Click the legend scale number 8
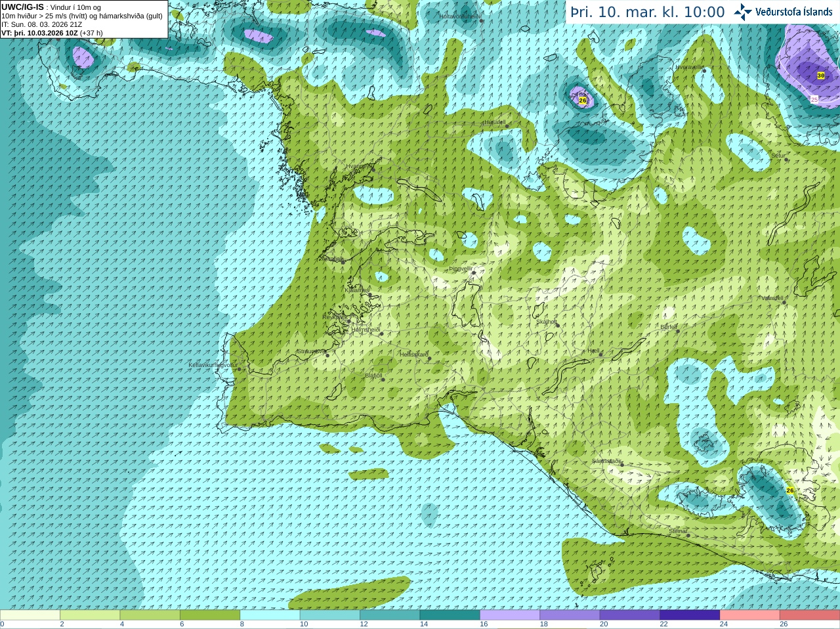Screen dimensions: 840x629 tap(242, 624)
